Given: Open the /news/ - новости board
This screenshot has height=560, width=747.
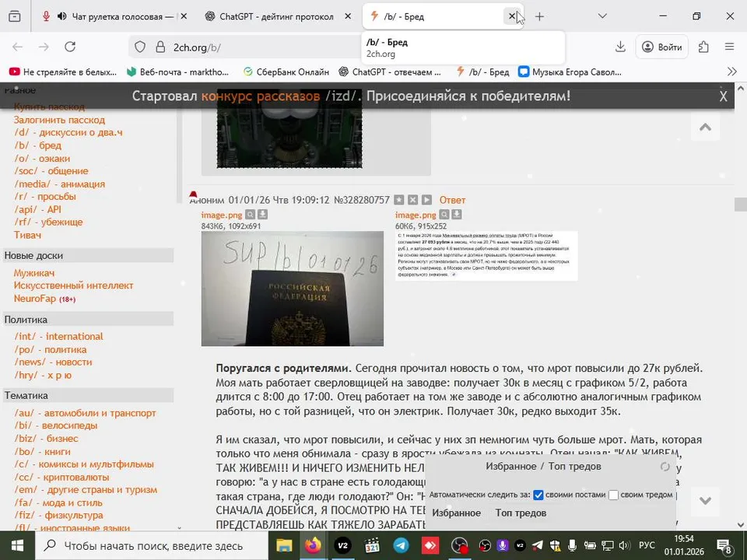Looking at the screenshot, I should [53, 362].
